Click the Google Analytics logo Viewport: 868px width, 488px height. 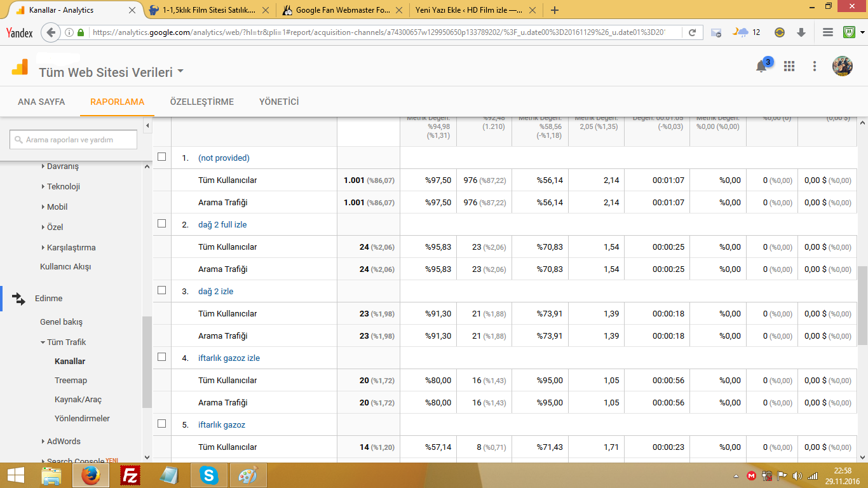pos(20,67)
